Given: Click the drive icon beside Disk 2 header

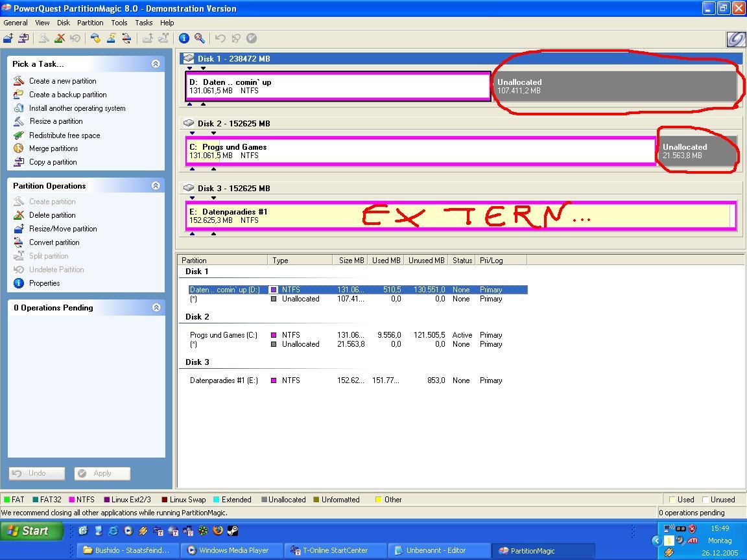Looking at the screenshot, I should [x=189, y=123].
